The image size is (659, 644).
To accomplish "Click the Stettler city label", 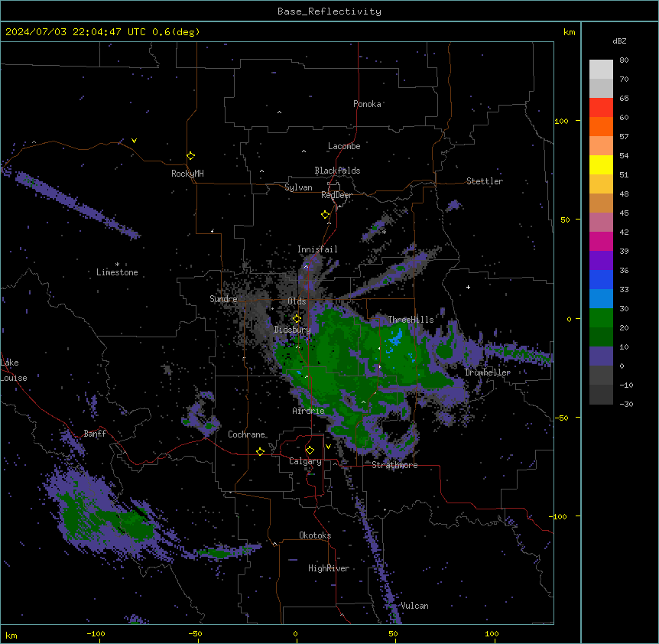I will [x=485, y=181].
